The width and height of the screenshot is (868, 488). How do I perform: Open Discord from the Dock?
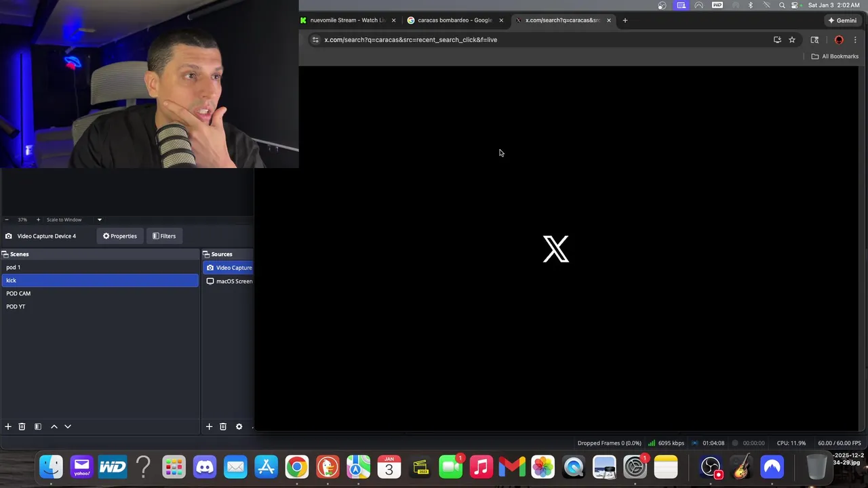[204, 467]
